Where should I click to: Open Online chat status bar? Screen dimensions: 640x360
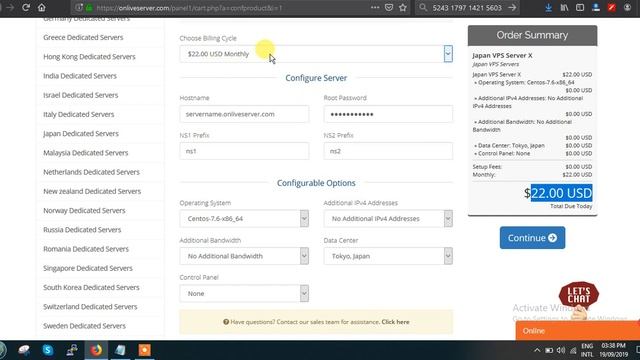coord(578,331)
